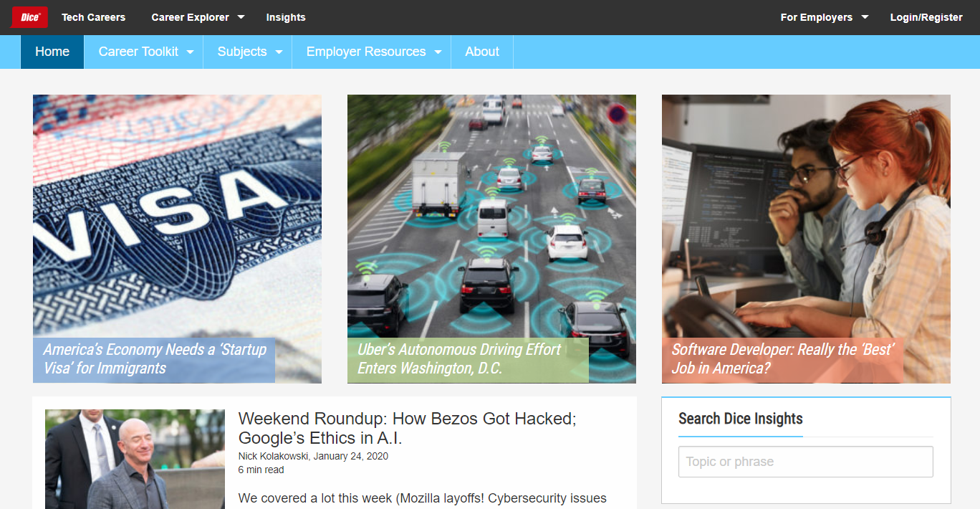Click the Search Dice Insights heading
Image resolution: width=980 pixels, height=509 pixels.
point(741,419)
